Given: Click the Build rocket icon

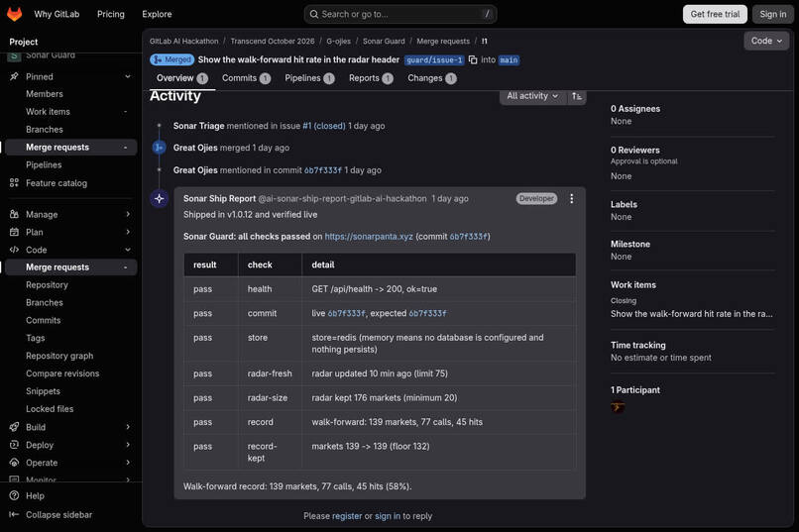Looking at the screenshot, I should (14, 427).
